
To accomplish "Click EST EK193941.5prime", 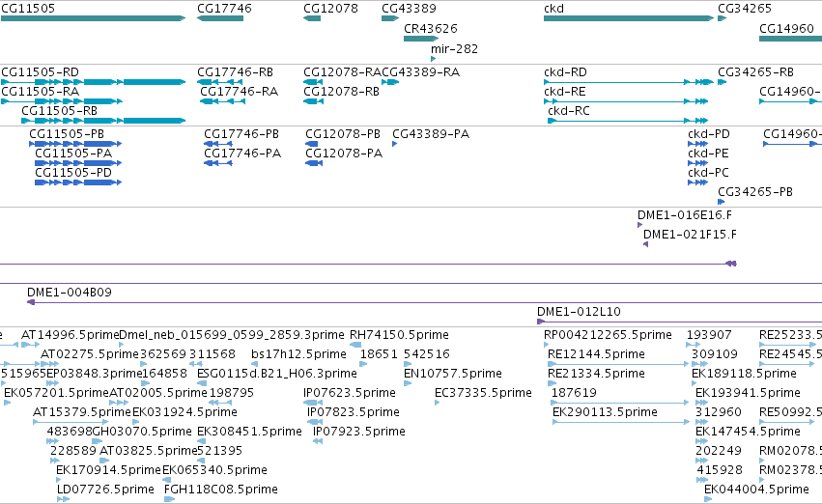I will pos(702,403).
